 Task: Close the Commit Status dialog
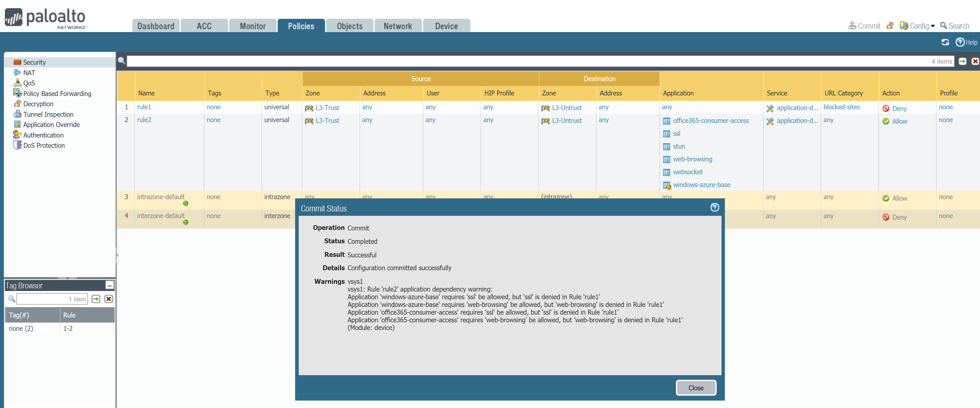point(695,387)
